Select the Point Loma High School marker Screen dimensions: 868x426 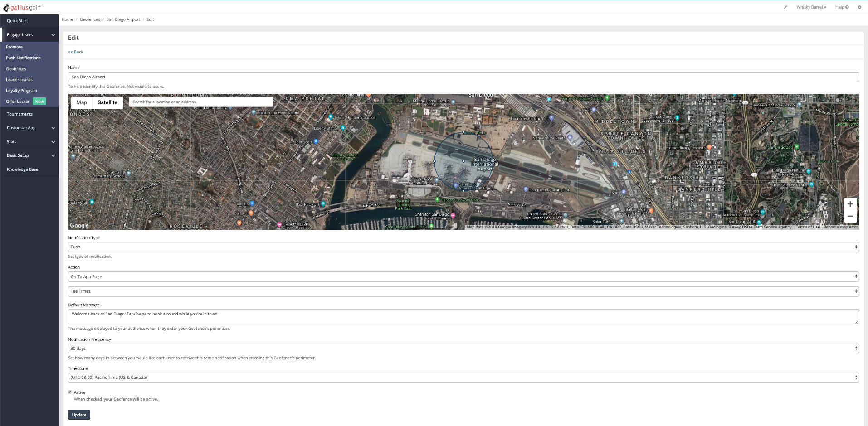tap(254, 112)
